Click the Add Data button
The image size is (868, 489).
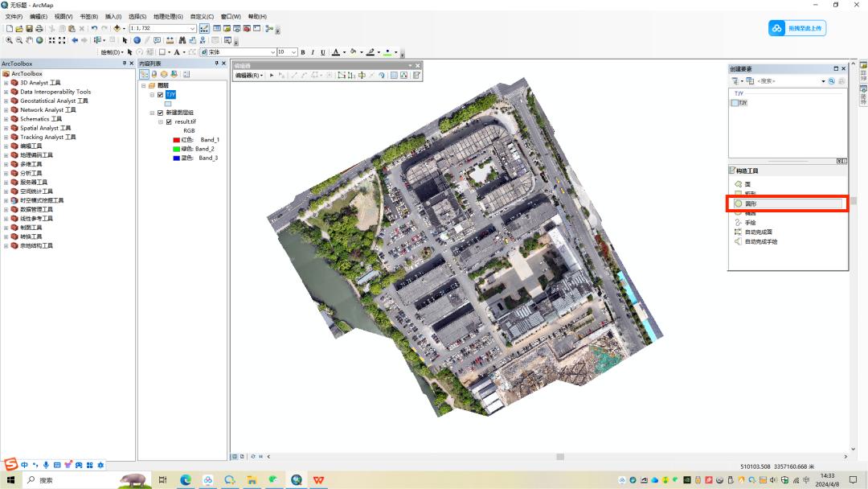[117, 28]
